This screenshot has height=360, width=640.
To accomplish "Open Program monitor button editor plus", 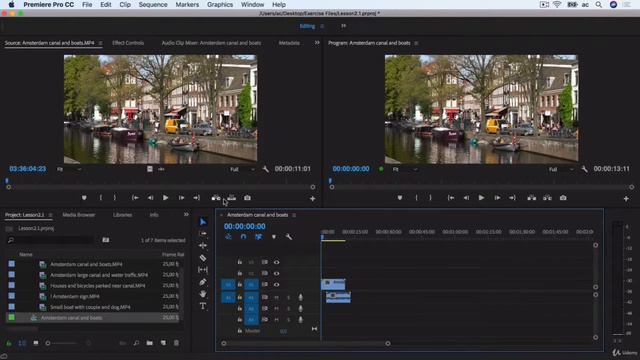I will pyautogui.click(x=626, y=199).
